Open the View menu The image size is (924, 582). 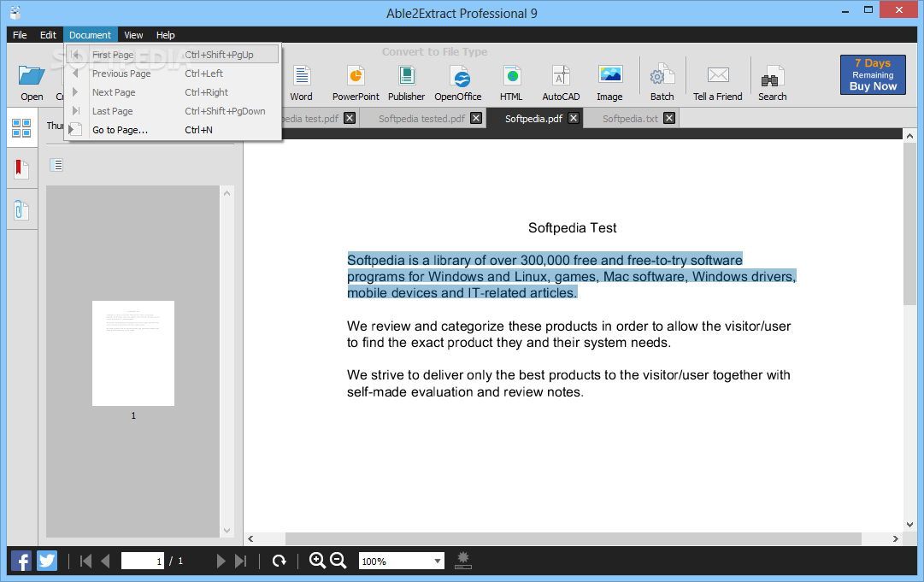pyautogui.click(x=133, y=35)
